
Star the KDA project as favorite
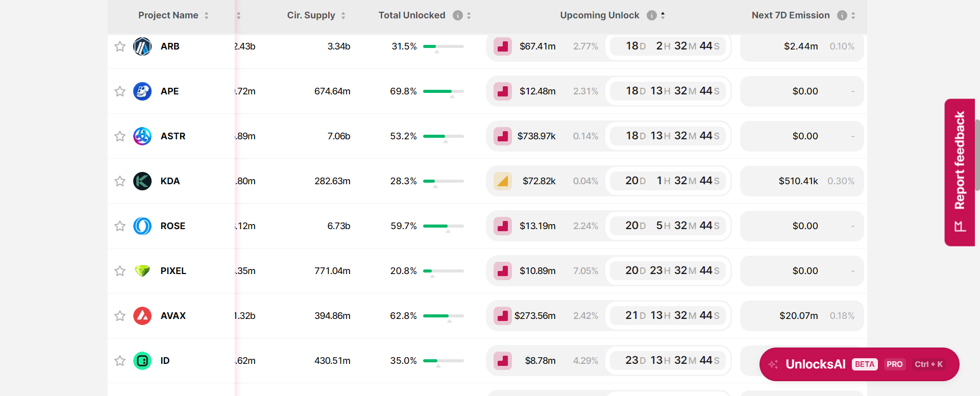coord(120,181)
